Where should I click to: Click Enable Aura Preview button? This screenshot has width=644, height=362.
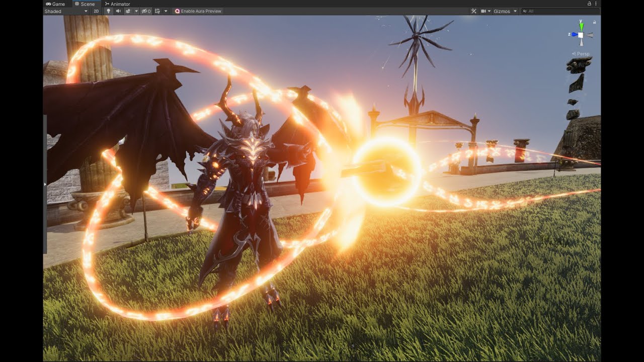[198, 11]
